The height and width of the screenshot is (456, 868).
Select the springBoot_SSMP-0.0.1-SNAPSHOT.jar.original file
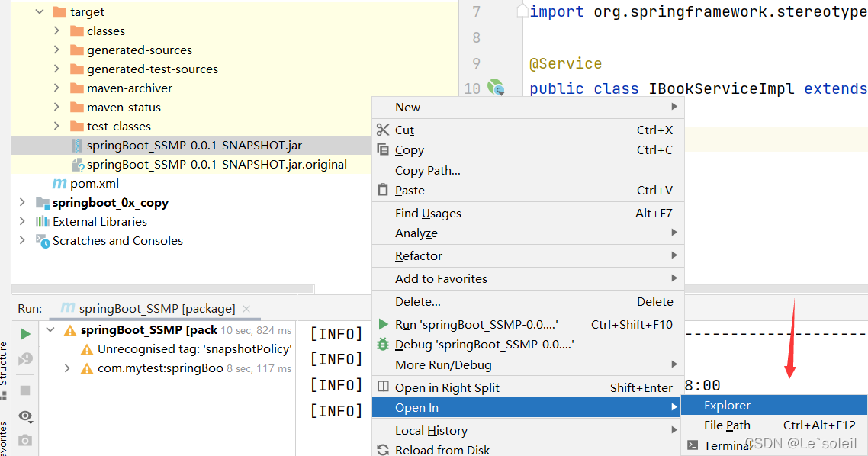(x=217, y=165)
